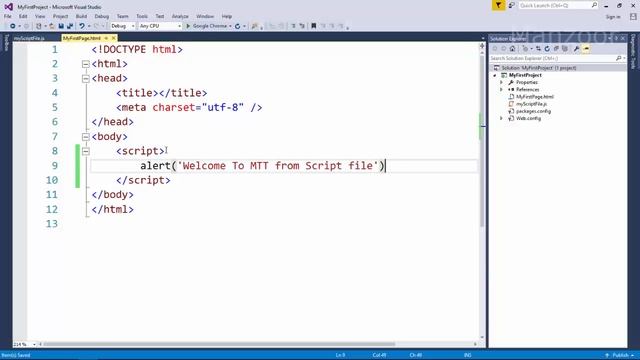Viewport: 640px width, 360px height.
Task: Open the Diagnostic Tools side tab
Action: pyautogui.click(x=633, y=51)
